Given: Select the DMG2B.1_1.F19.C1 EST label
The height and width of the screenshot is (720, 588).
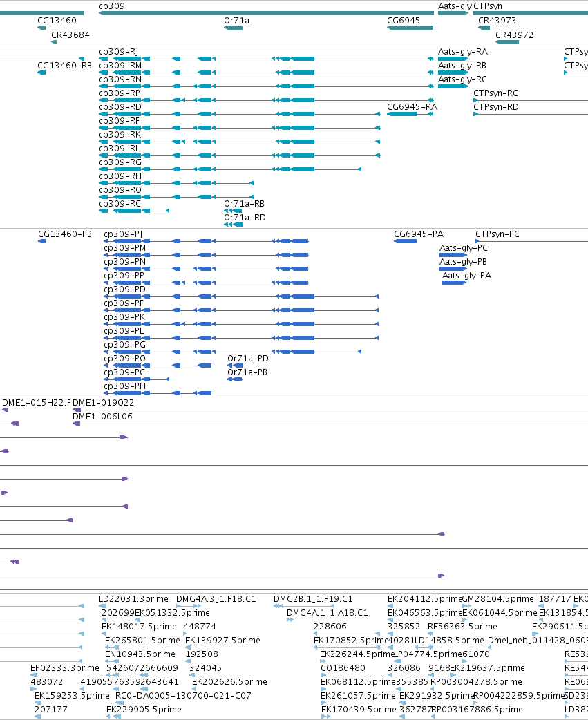Looking at the screenshot, I should [313, 599].
